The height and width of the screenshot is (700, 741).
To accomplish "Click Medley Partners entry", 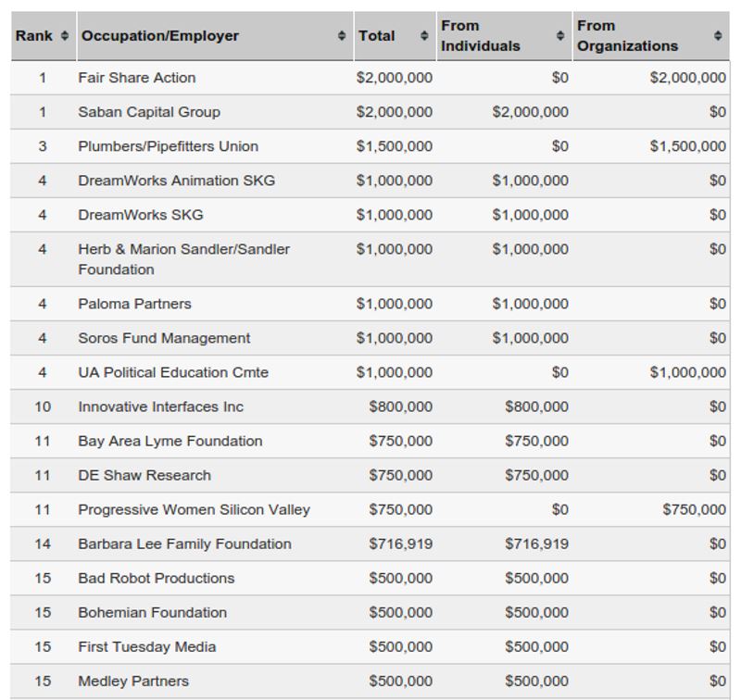I will coord(133,681).
